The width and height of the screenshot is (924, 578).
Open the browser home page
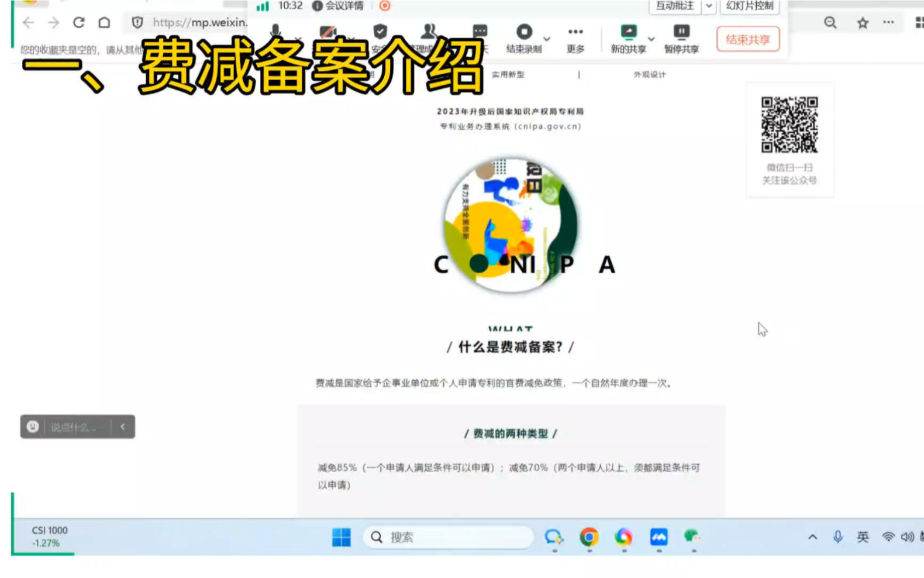(x=104, y=23)
